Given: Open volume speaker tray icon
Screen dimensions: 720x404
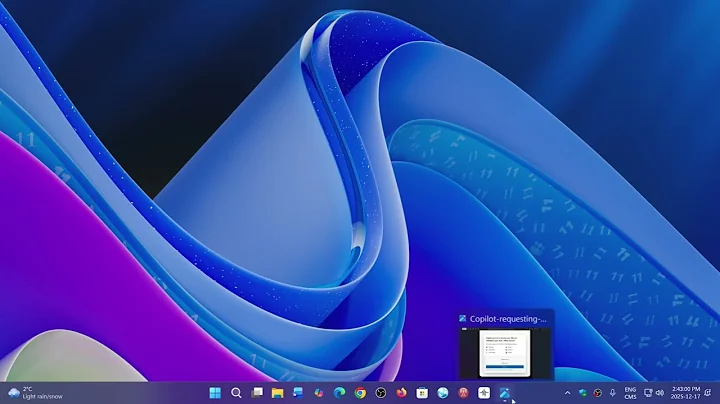Looking at the screenshot, I should tap(660, 393).
